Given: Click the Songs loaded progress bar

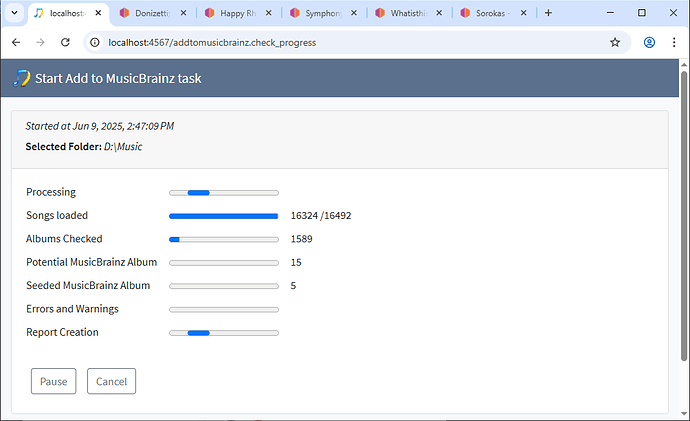Looking at the screenshot, I should 223,215.
